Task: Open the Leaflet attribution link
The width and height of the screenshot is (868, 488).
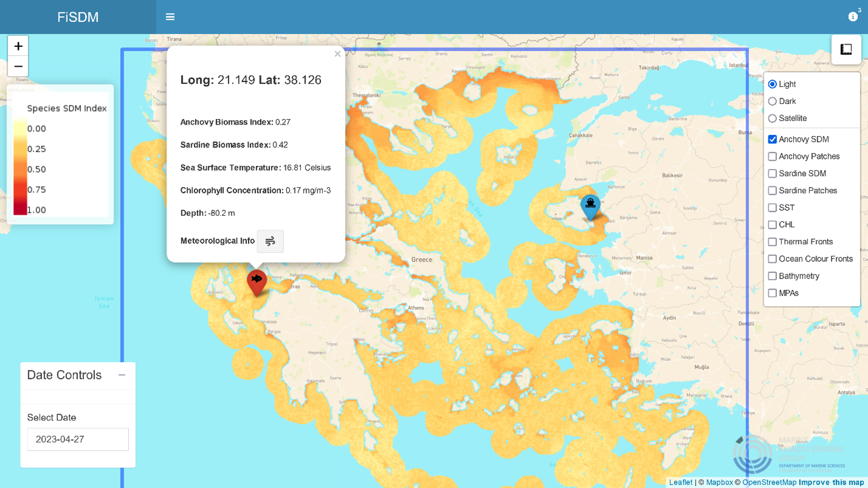Action: [x=680, y=482]
